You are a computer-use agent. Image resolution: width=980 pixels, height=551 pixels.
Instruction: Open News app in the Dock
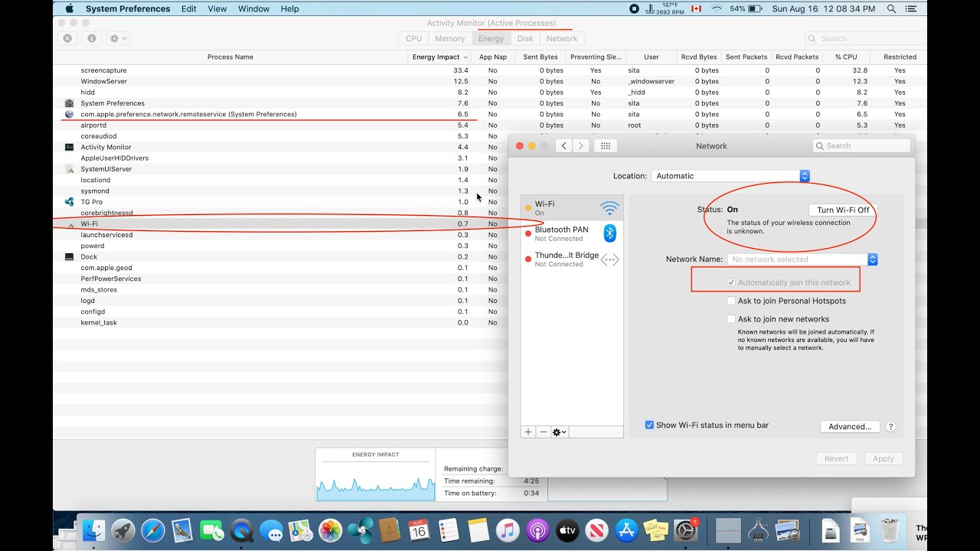[596, 530]
